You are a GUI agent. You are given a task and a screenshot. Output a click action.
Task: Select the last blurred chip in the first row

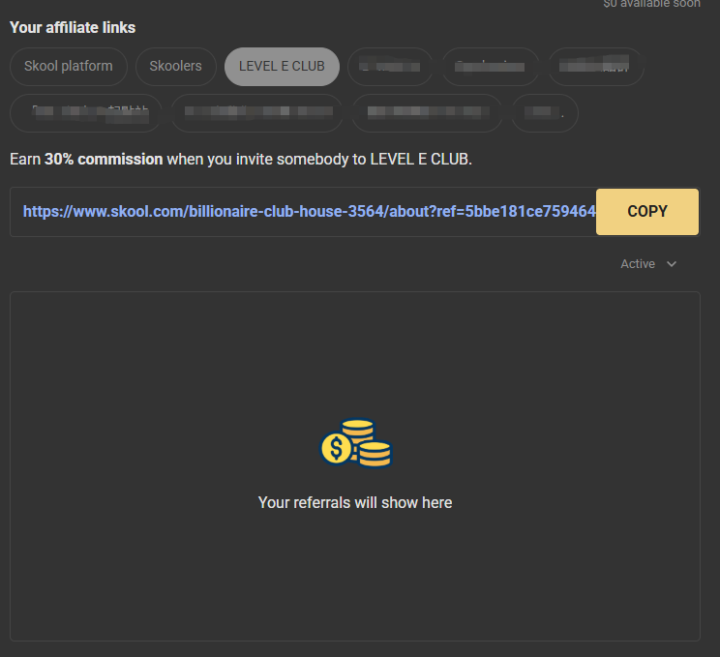click(x=596, y=67)
